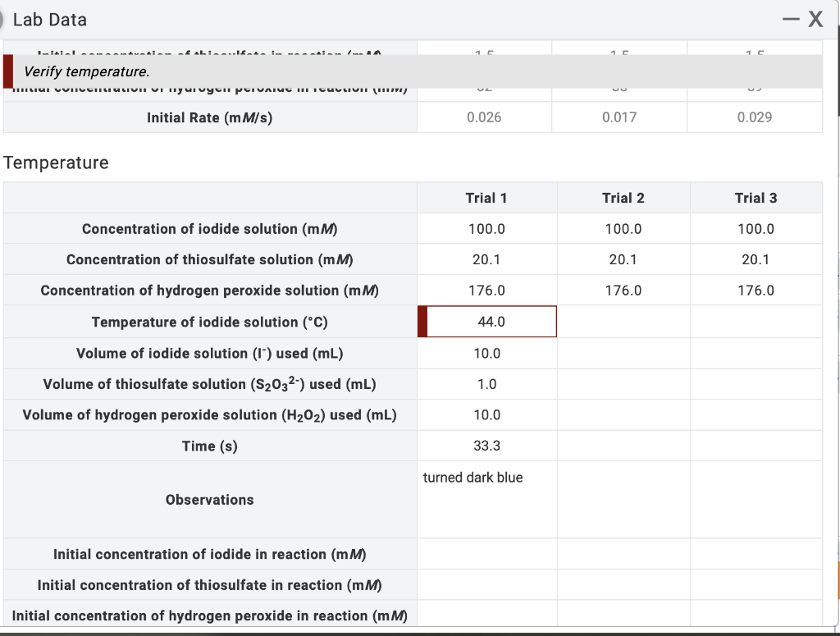
Task: Click Trial 3 volume of iodide solution cell
Action: click(x=756, y=353)
